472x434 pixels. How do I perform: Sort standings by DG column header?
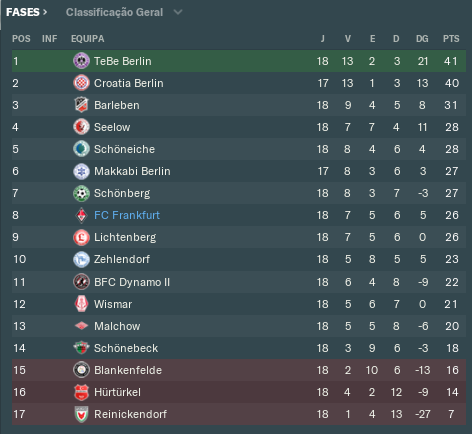(422, 39)
